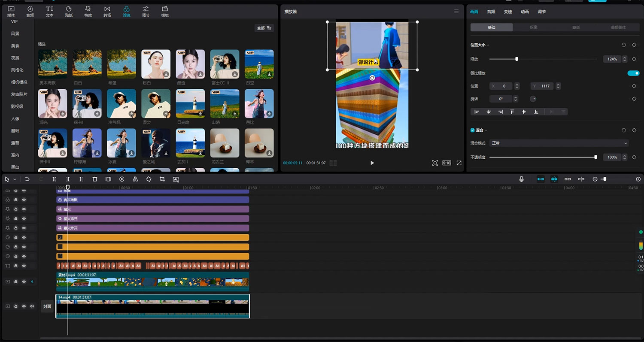Click the microphone record voiceover icon

(x=521, y=179)
